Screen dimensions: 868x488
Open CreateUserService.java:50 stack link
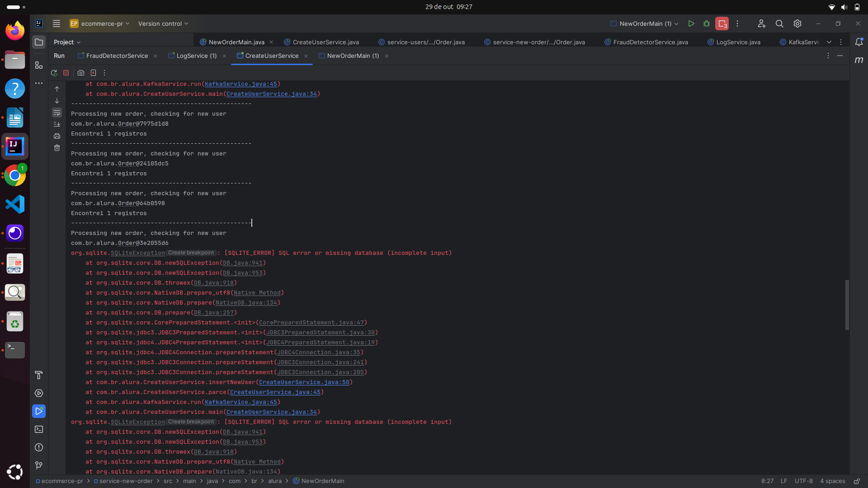point(304,382)
